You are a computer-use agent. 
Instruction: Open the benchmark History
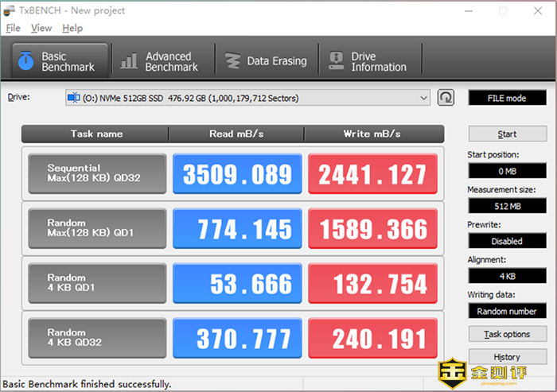click(x=507, y=357)
